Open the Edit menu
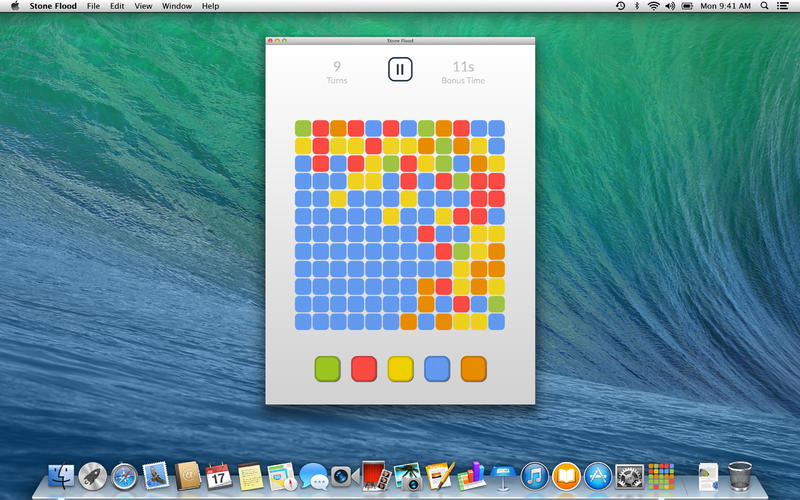This screenshot has width=800, height=500. 118,6
